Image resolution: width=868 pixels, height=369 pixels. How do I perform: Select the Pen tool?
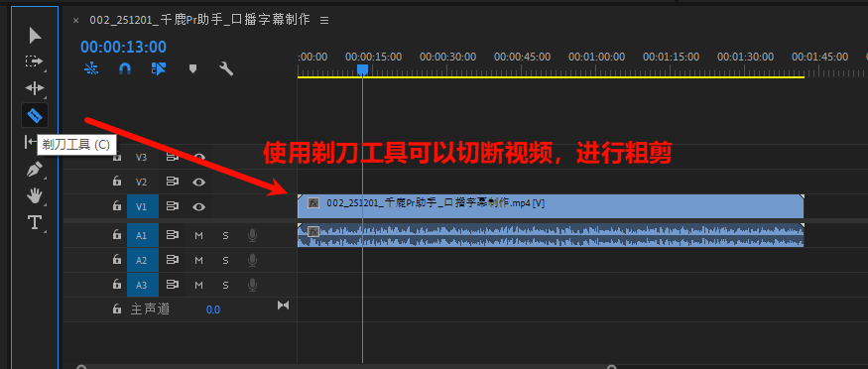[x=35, y=169]
